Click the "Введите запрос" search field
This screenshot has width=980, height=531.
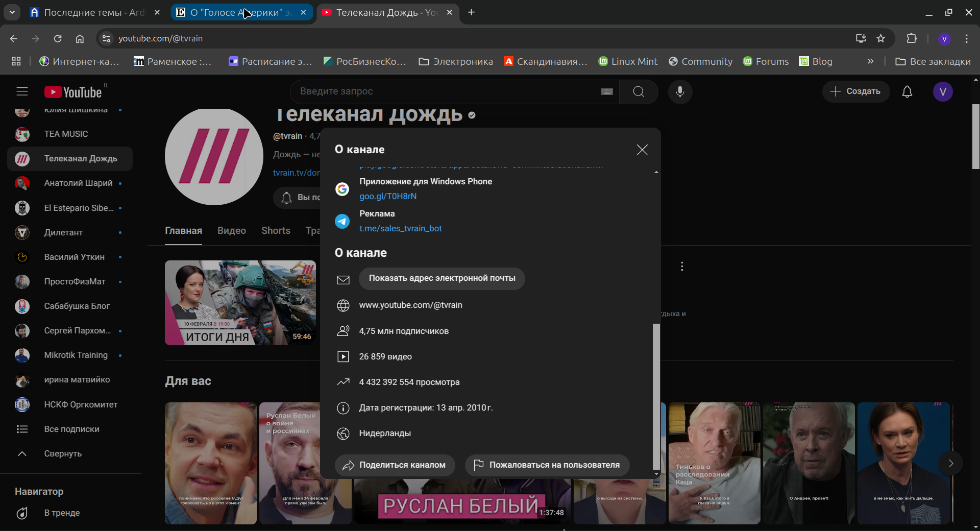point(444,91)
